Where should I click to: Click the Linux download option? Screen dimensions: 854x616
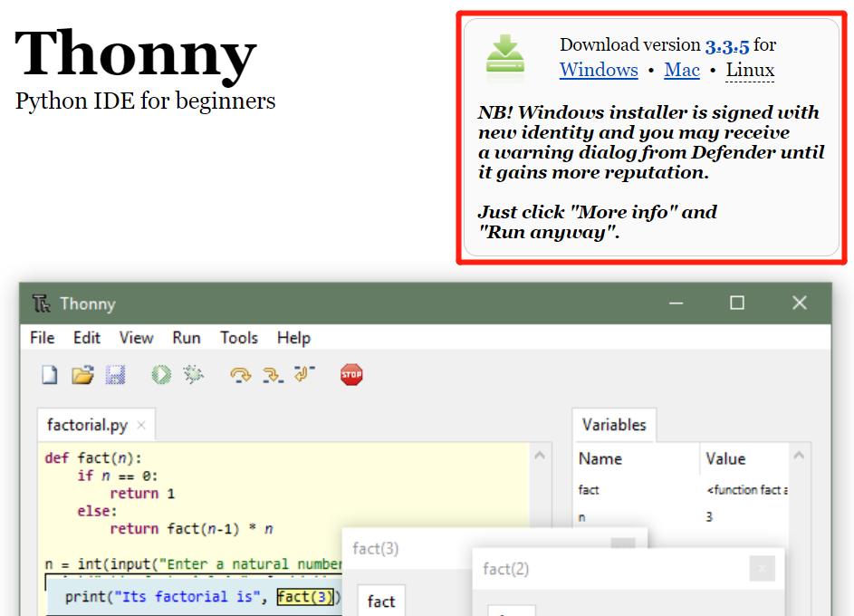tap(750, 70)
